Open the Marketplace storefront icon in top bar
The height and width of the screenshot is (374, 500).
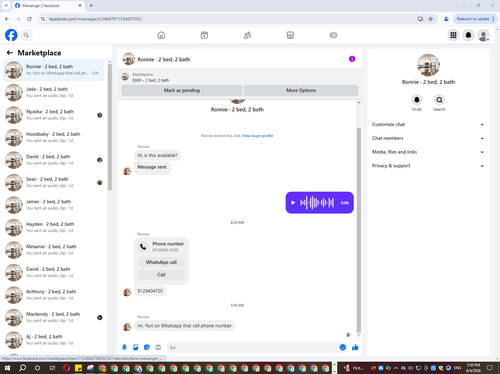click(x=290, y=35)
